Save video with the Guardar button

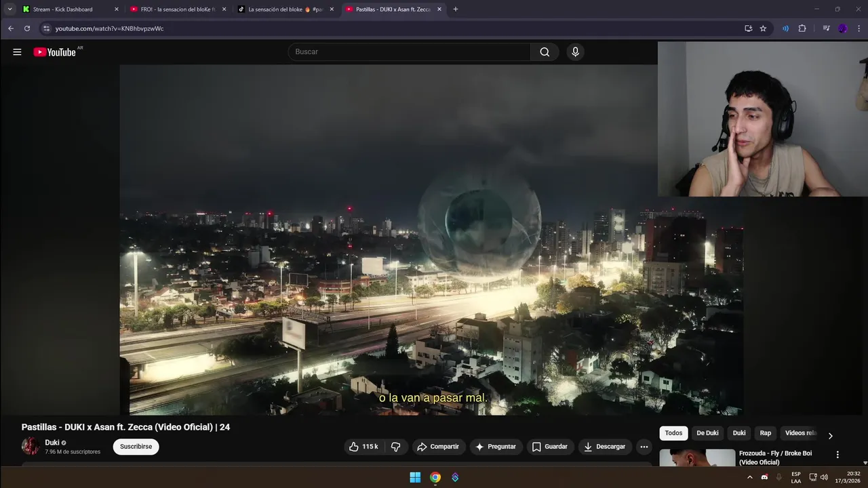550,447
